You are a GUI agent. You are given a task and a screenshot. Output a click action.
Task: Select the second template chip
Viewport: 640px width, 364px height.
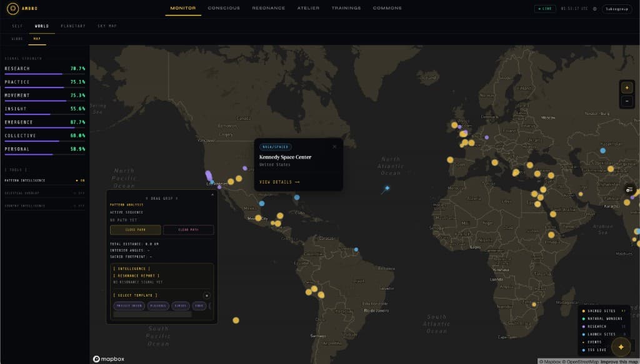[158, 306]
